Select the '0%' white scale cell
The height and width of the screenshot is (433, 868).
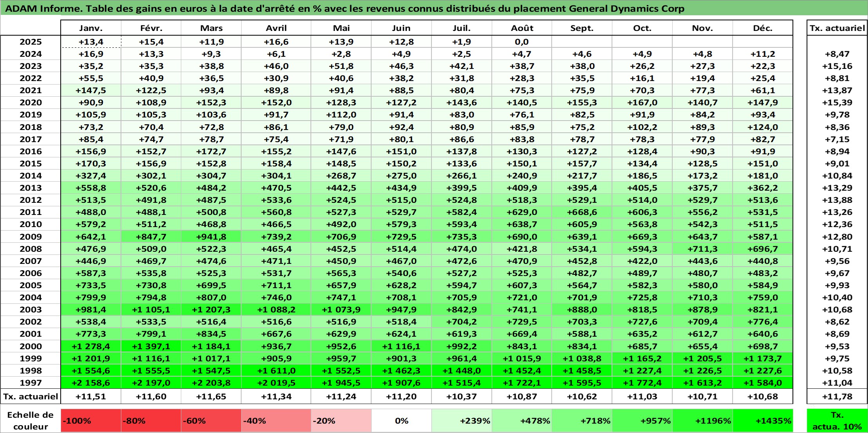[401, 420]
